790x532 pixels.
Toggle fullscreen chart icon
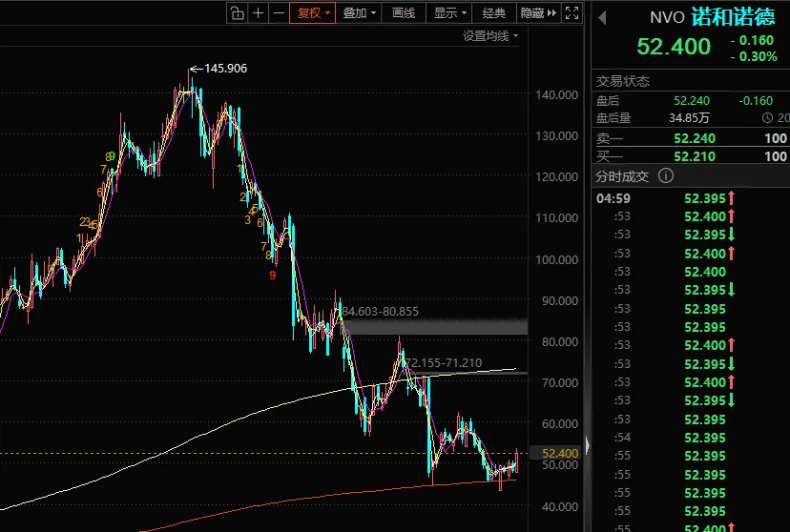(572, 13)
